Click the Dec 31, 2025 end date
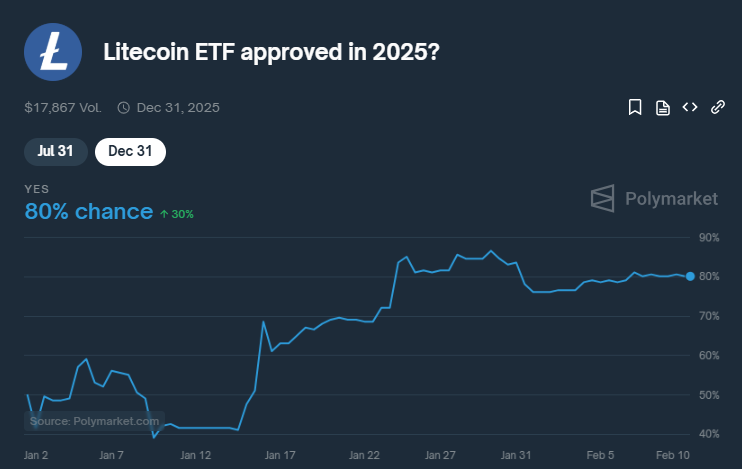This screenshot has height=469, width=742. pos(177,107)
